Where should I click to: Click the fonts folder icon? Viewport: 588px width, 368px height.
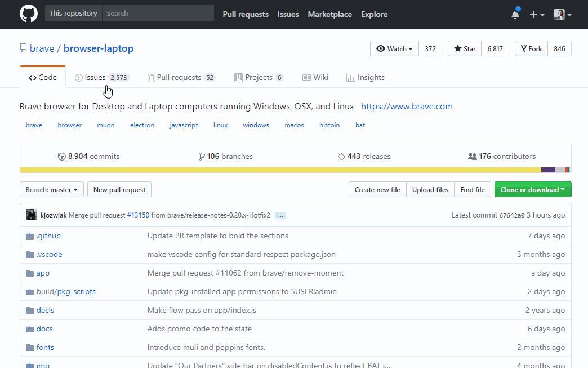[x=30, y=347]
